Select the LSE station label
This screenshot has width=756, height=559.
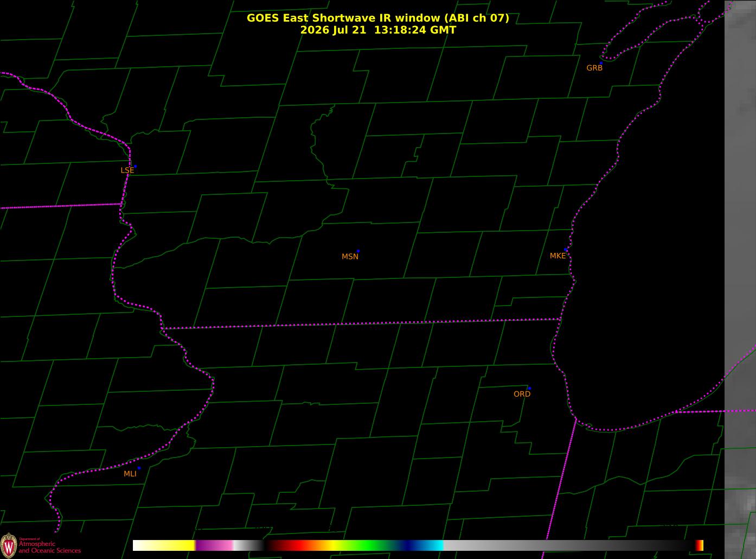coord(127,170)
